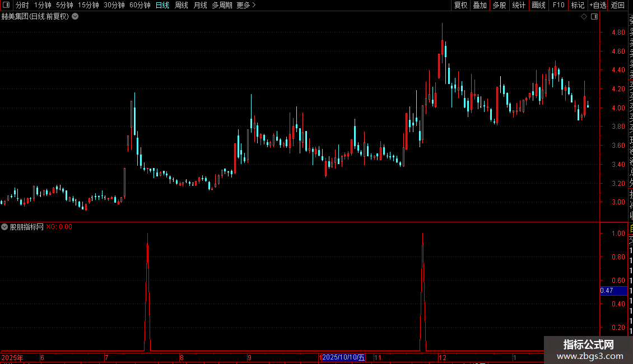
Task: Open the 多股 multi-stock view
Action: (x=499, y=5)
